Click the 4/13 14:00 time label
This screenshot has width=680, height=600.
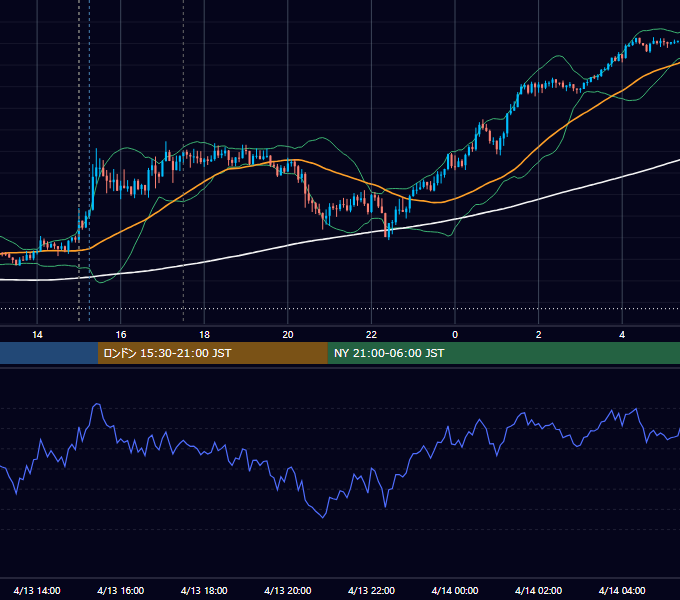[37, 590]
